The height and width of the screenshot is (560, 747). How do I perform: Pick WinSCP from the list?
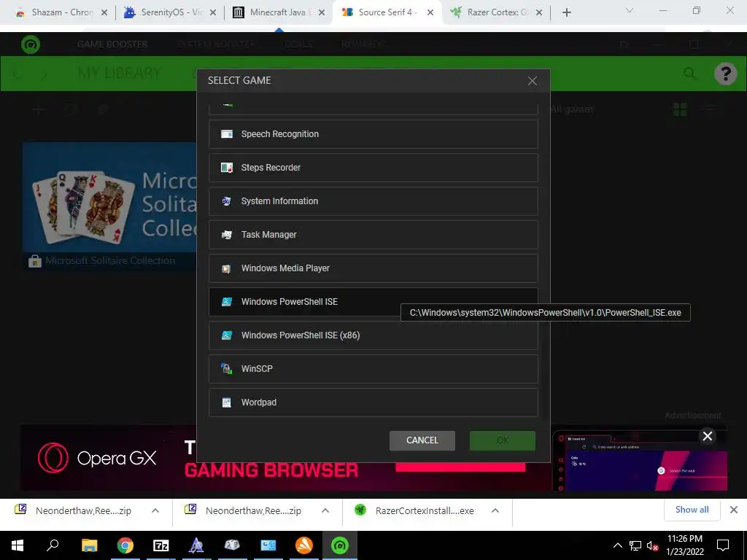(x=373, y=368)
